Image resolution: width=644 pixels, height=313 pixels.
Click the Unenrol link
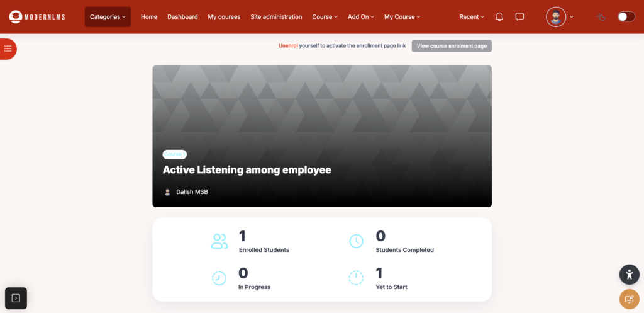click(288, 46)
